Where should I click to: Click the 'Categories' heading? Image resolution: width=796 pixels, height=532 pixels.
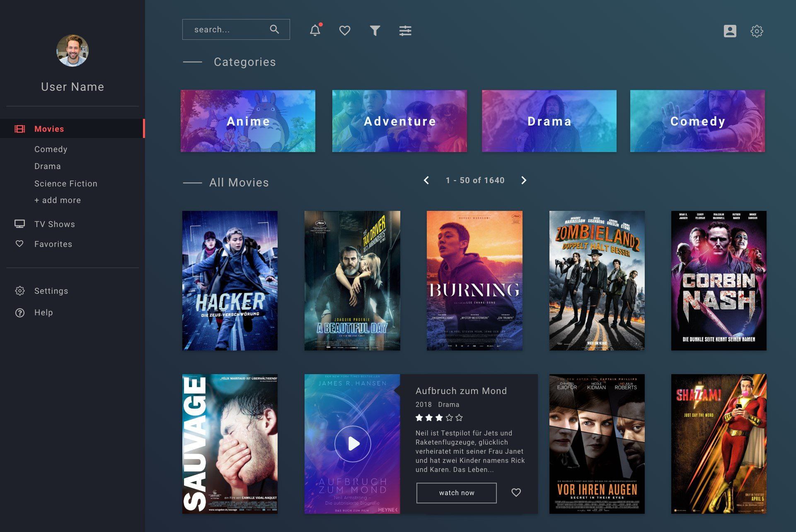point(245,62)
